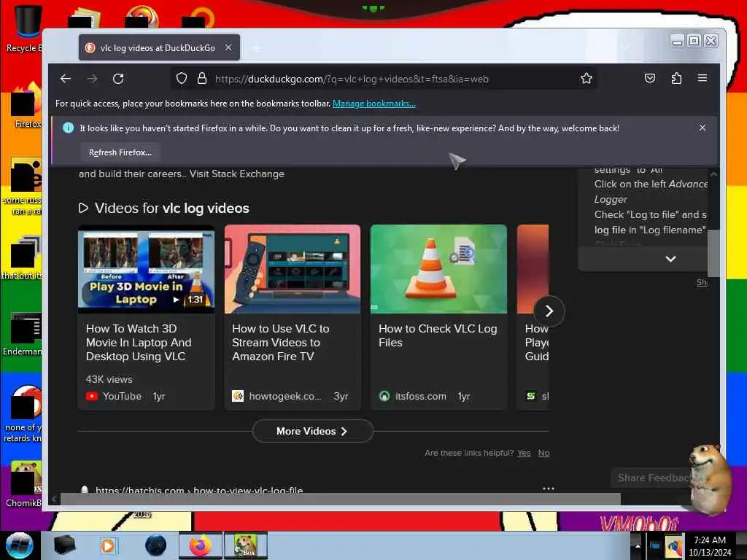Open Amazon Fire TV video thumbnail
The image size is (747, 560).
(x=293, y=269)
